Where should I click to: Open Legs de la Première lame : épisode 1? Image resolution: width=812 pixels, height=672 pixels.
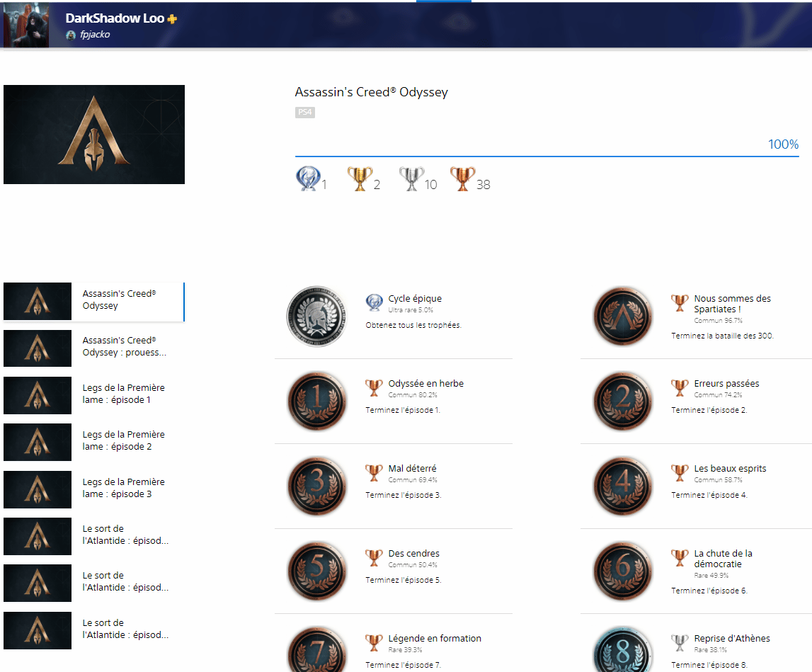point(94,395)
